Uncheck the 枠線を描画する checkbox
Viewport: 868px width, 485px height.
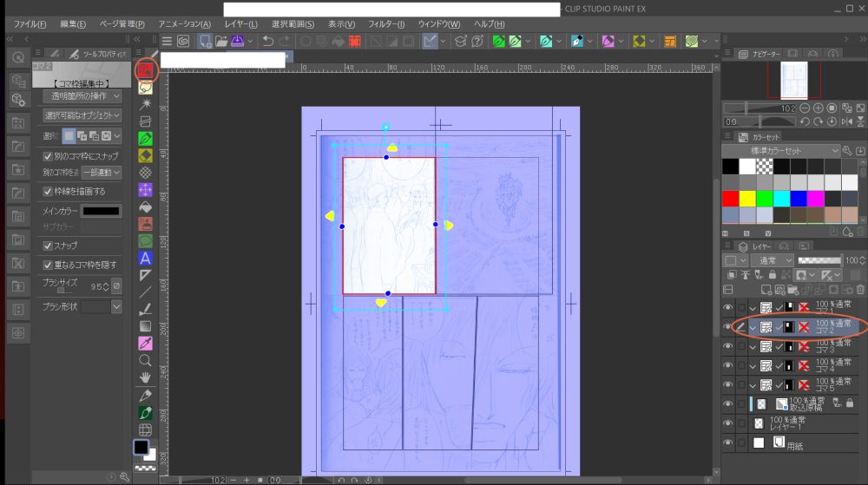(x=48, y=192)
